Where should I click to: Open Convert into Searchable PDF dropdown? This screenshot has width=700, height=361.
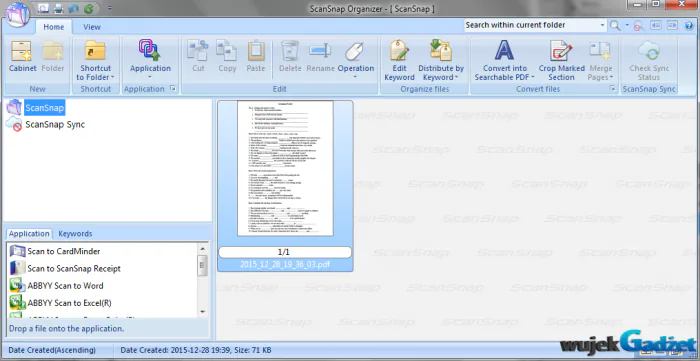coord(504,60)
